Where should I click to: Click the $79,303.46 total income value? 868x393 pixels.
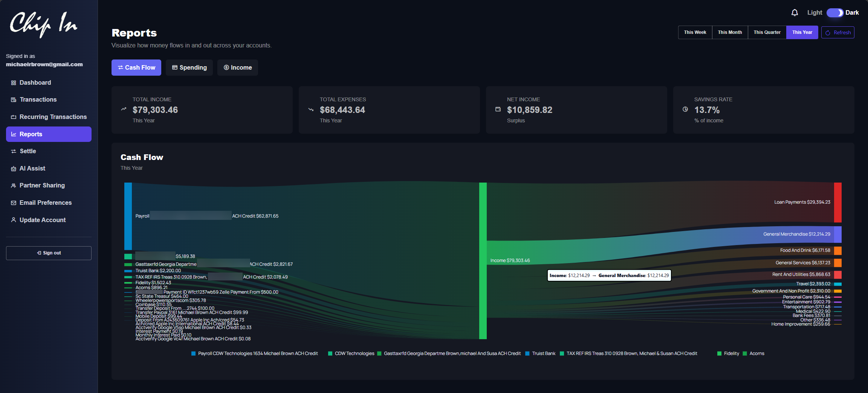pos(155,110)
